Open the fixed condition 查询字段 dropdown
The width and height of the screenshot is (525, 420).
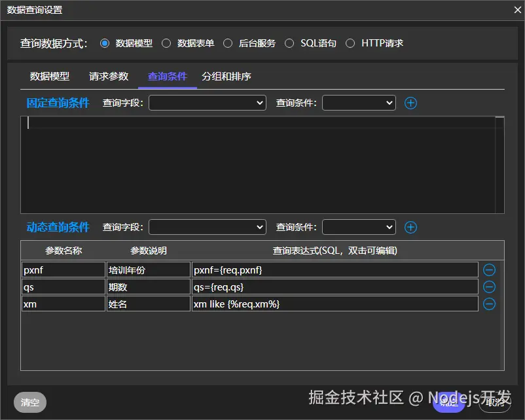(x=207, y=103)
